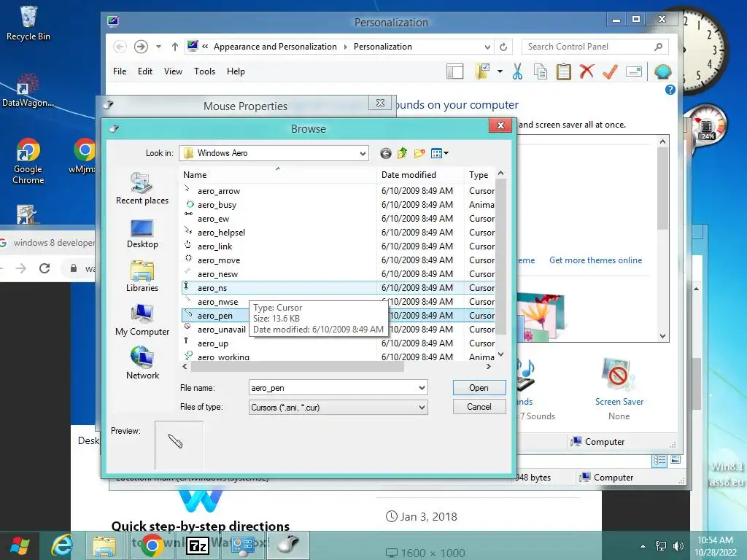This screenshot has width=747, height=560.
Task: Select Network in Browse sidebar
Action: point(142,363)
